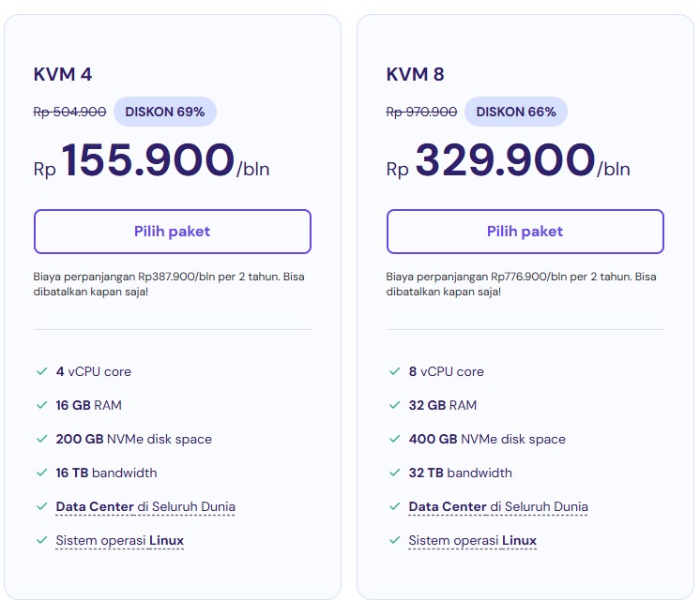Click the checkmark beside 8 vCPU core
The width and height of the screenshot is (700, 616).
click(394, 371)
